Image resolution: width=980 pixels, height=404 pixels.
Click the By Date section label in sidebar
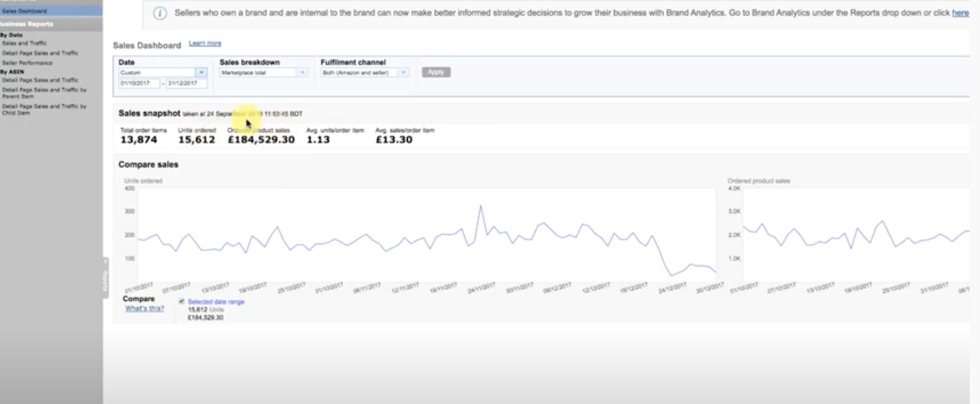point(11,35)
